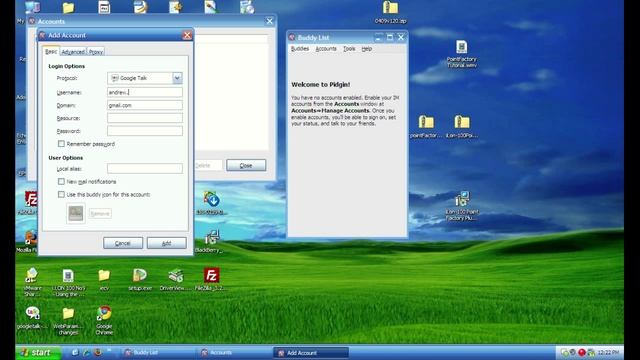
Task: Cancel the Add Account dialog
Action: [x=123, y=243]
